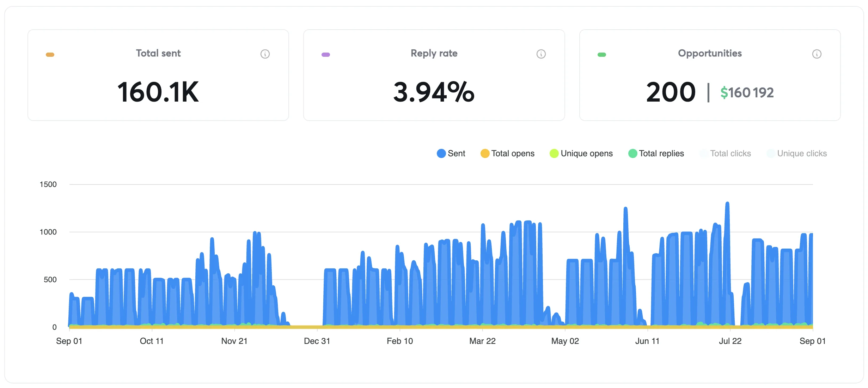Screen dimensions: 868x388
Task: Toggle the Total replies legend item
Action: tap(656, 153)
